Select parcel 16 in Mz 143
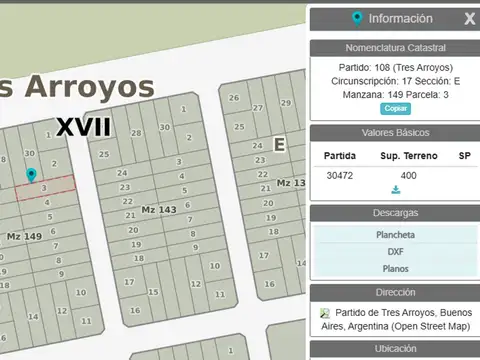Screen dimensions: 480x360 (135, 311)
